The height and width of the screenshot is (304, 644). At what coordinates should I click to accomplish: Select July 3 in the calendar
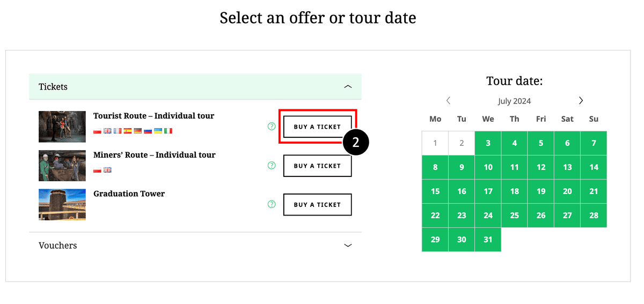tap(488, 143)
